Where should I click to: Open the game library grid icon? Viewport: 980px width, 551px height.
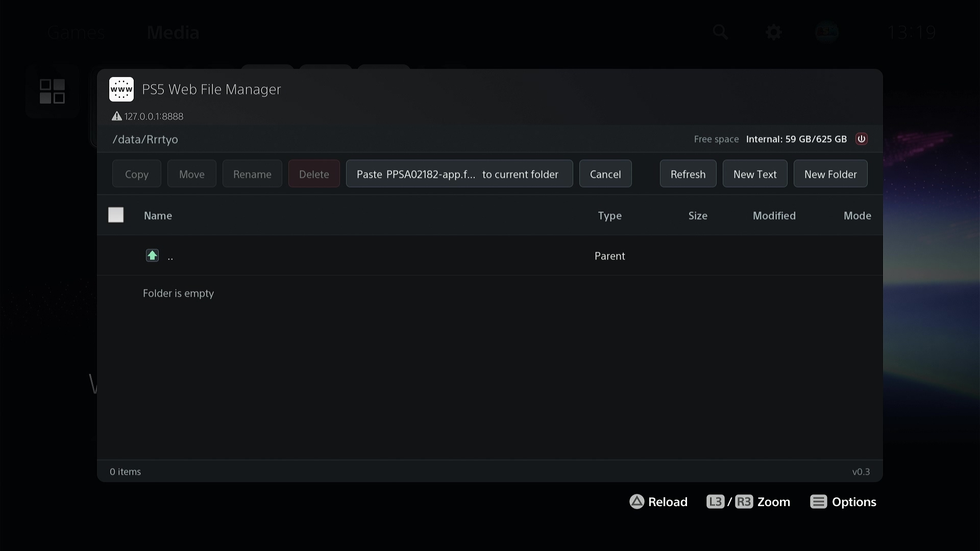[52, 91]
